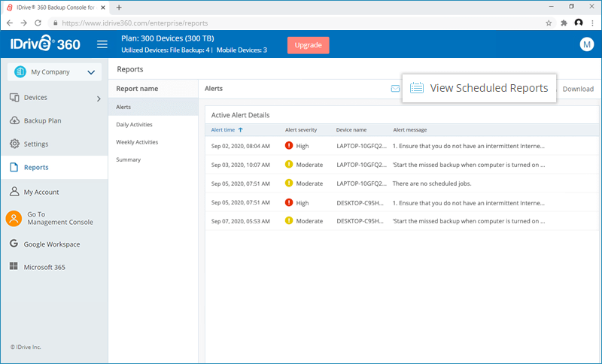Viewport: 602px width, 364px height.
Task: Go to Management Console link
Action: point(60,218)
